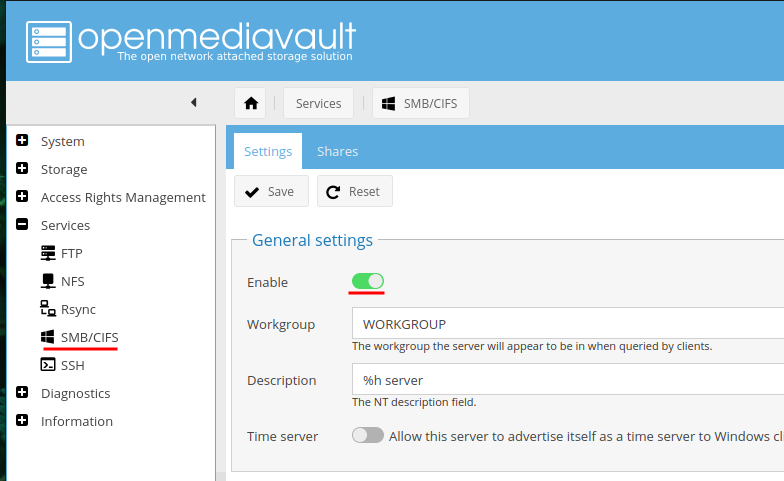Select the Access Rights Management label

pyautogui.click(x=123, y=198)
